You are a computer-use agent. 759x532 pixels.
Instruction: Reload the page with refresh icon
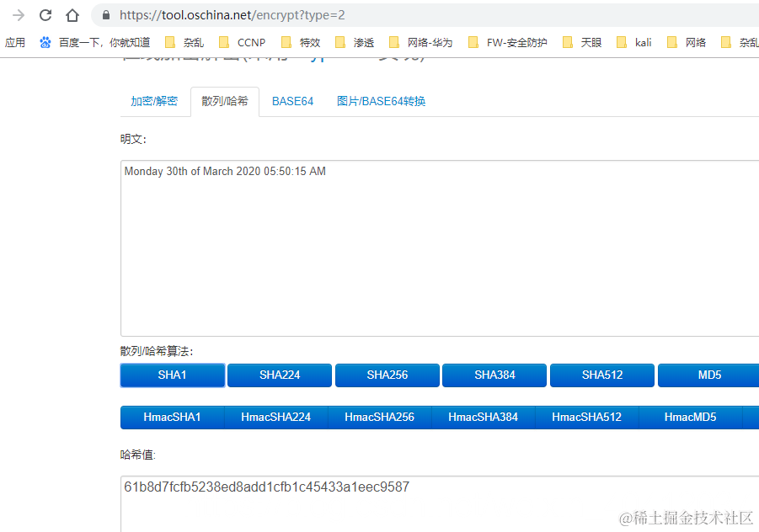(x=45, y=15)
